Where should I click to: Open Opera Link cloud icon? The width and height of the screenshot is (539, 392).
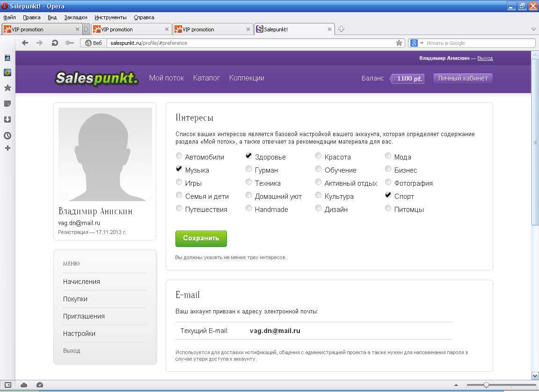pos(24,385)
